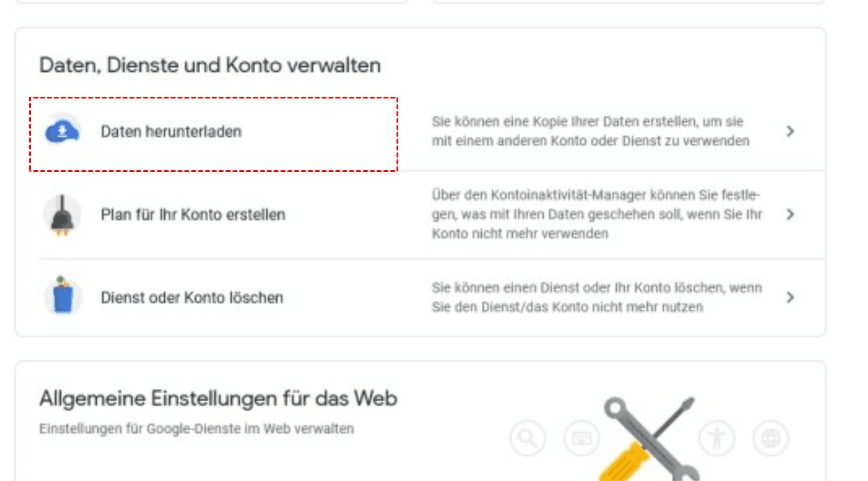
Task: Open Plan für Ihr Konto erstellen
Action: 193,215
